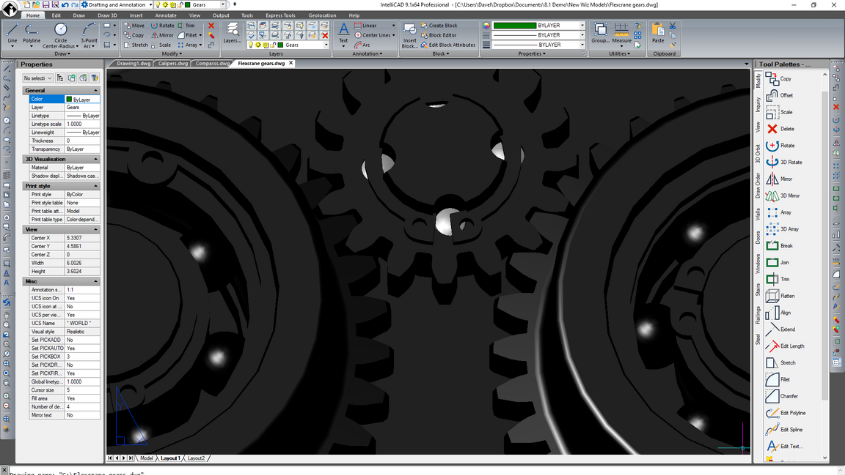This screenshot has width=845, height=475.
Task: Open the Drafting and Annotation workspace dropdown
Action: (x=150, y=5)
